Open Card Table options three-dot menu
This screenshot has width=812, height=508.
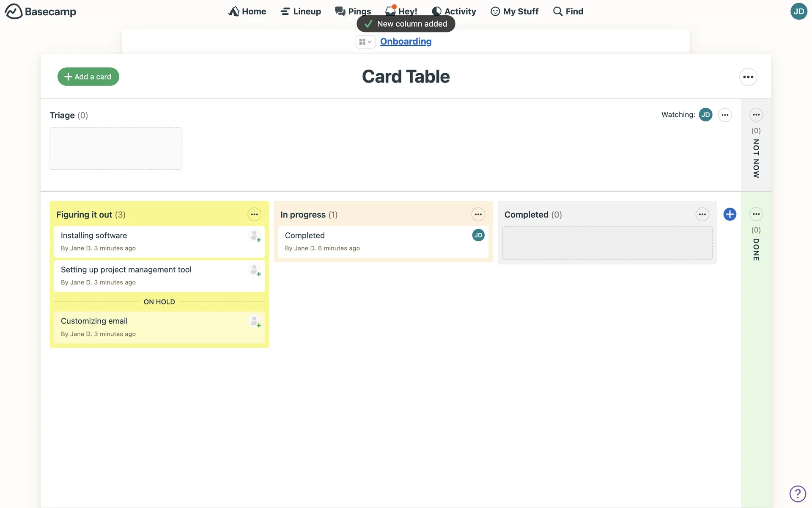tap(748, 77)
